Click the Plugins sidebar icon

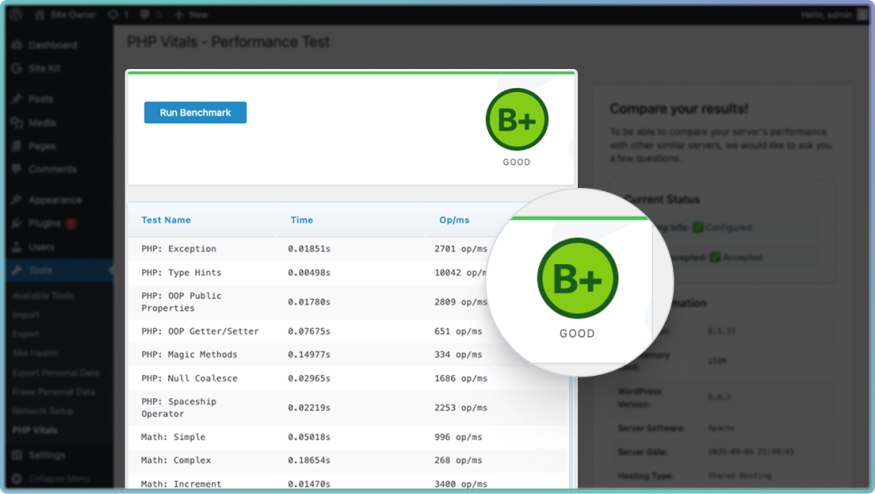click(x=18, y=223)
